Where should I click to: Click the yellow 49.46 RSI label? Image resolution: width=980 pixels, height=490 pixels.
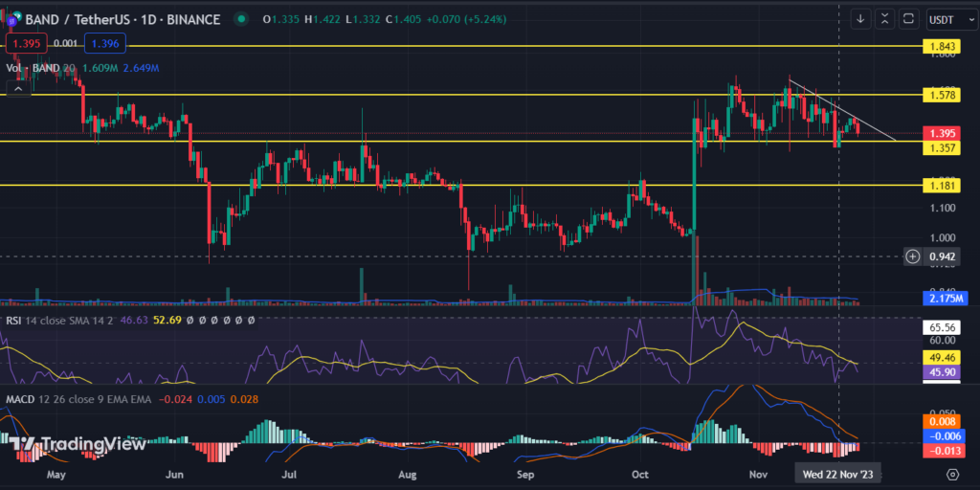pyautogui.click(x=940, y=358)
